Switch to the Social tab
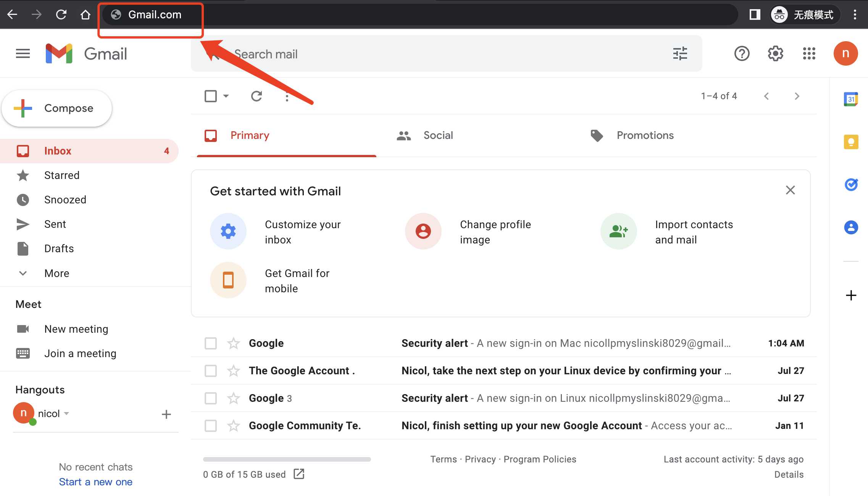The image size is (868, 496). point(438,135)
